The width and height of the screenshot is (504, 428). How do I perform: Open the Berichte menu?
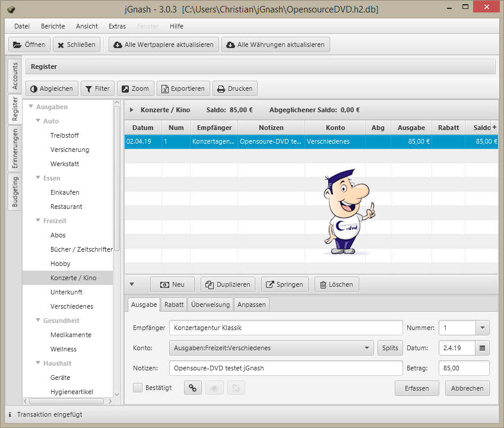(x=53, y=26)
